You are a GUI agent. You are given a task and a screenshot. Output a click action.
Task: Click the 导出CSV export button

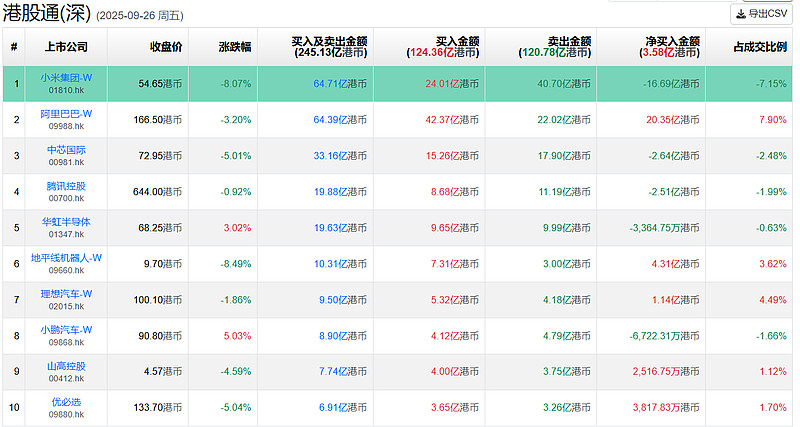click(x=761, y=14)
